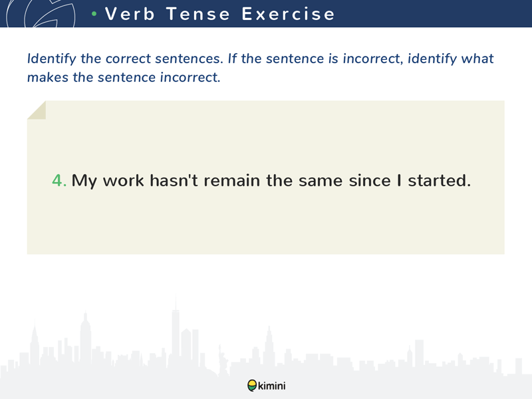Click the word "started" in sentence
This screenshot has width=532, height=399.
[x=437, y=180]
